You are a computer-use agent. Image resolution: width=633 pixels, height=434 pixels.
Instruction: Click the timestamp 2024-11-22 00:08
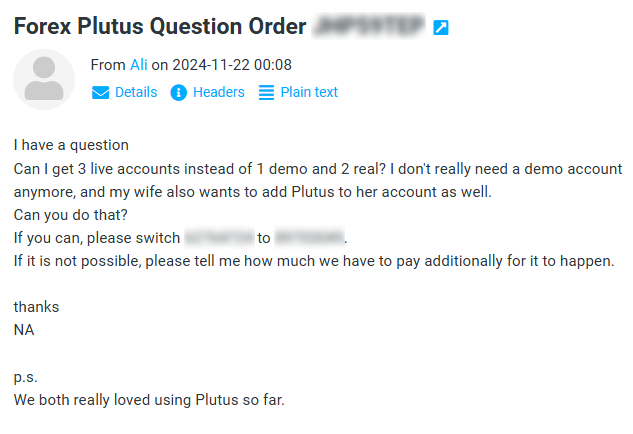point(232,65)
